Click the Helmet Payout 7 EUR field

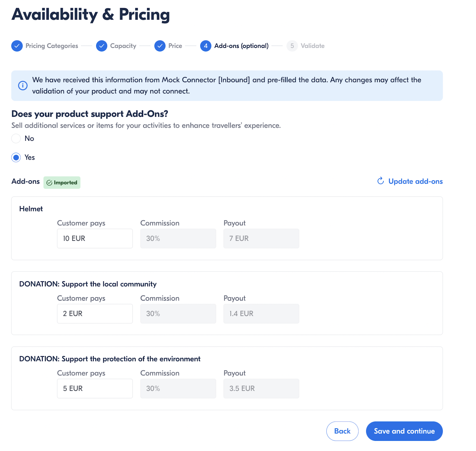[261, 238]
